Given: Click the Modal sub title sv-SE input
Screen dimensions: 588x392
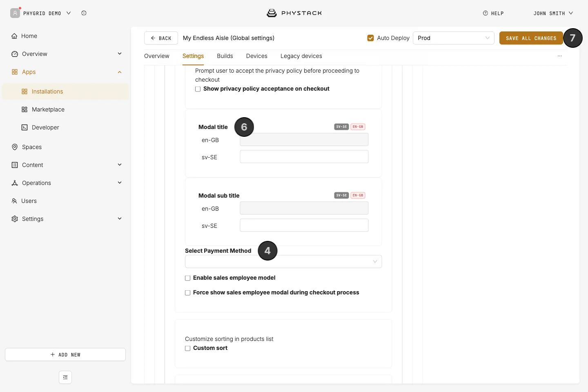Looking at the screenshot, I should (x=304, y=225).
